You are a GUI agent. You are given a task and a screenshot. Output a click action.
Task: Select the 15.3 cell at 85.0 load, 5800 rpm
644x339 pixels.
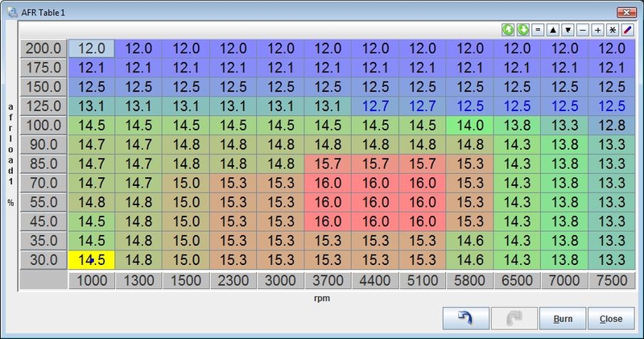[x=470, y=163]
